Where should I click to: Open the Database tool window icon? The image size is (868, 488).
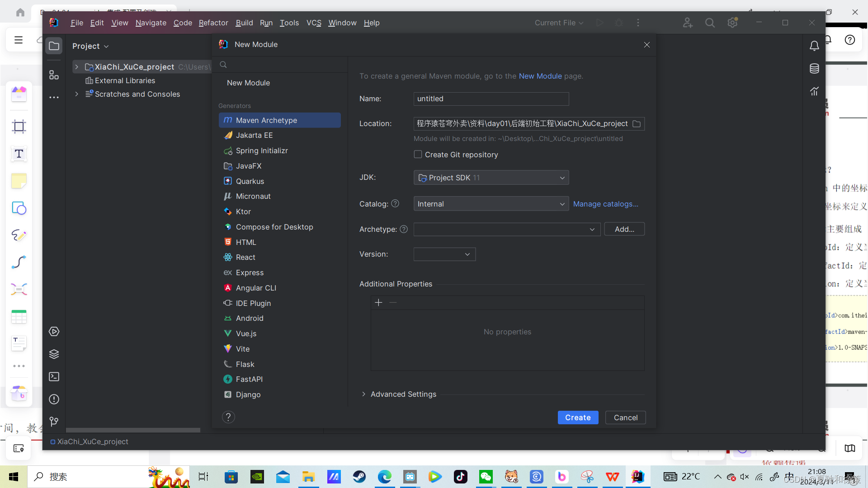pyautogui.click(x=814, y=68)
